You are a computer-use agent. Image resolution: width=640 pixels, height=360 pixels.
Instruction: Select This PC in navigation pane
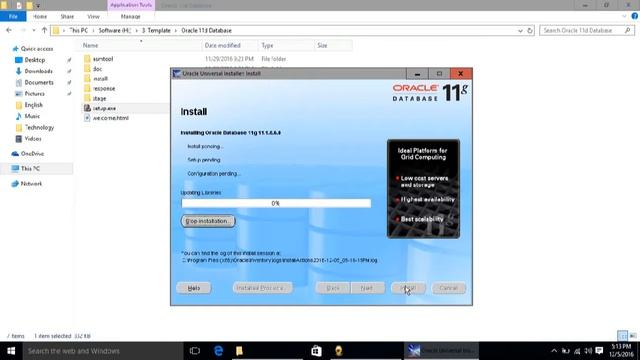pos(30,168)
